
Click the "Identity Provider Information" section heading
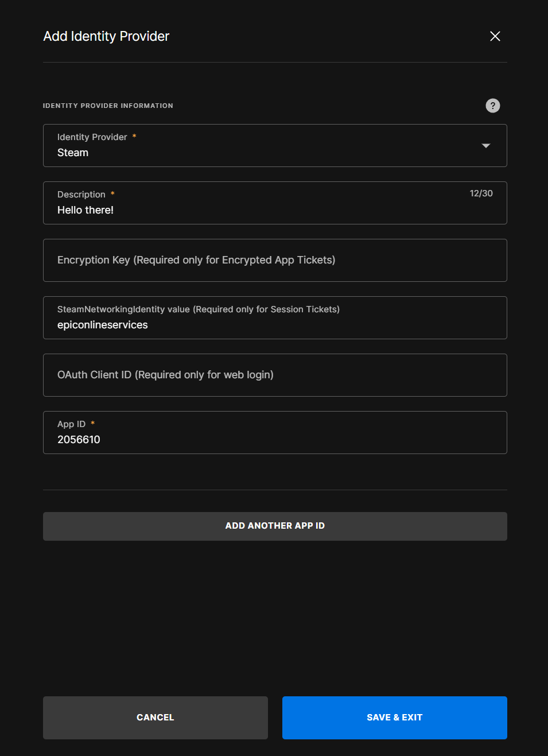point(108,106)
